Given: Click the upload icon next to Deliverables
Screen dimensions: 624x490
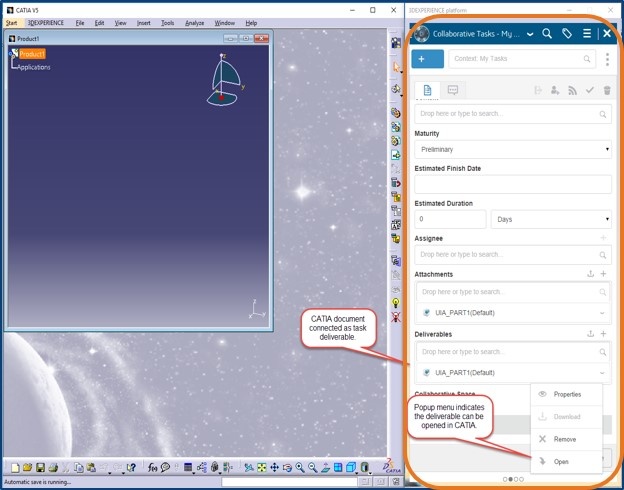Looking at the screenshot, I should click(591, 334).
